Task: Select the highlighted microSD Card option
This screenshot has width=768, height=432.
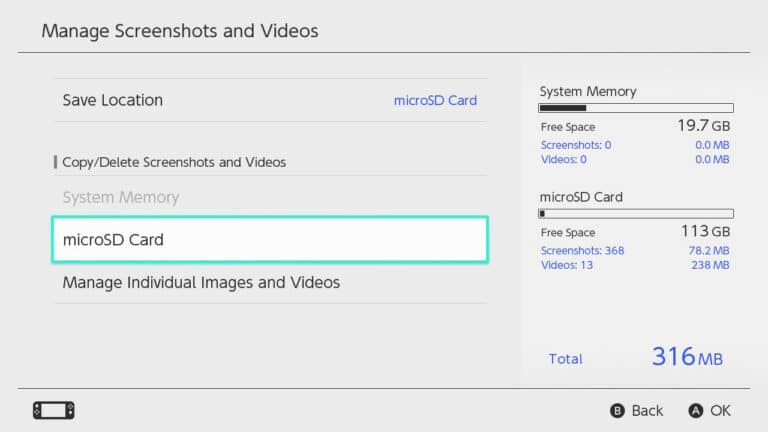Action: point(270,240)
